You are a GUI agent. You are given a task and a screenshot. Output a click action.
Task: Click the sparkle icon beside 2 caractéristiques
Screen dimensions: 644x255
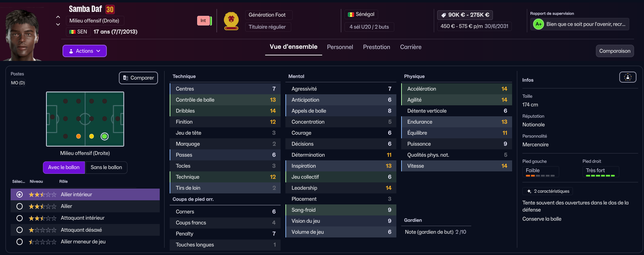(x=529, y=191)
